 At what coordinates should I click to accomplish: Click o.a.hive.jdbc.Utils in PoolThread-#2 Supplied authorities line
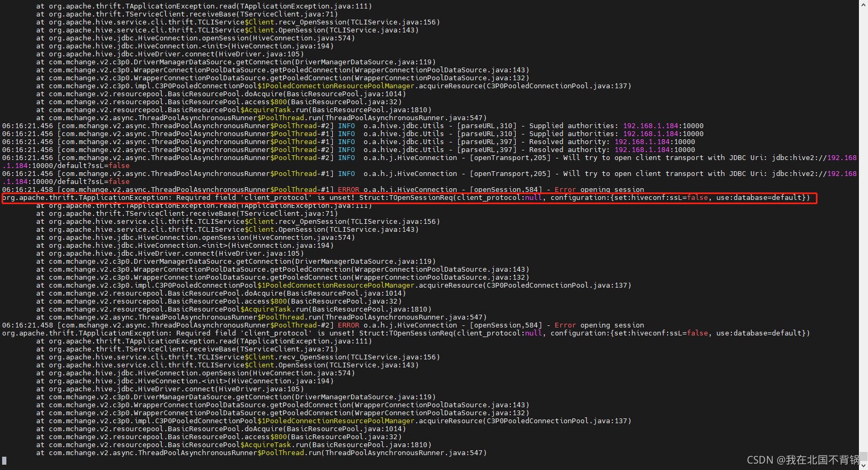[x=404, y=126]
